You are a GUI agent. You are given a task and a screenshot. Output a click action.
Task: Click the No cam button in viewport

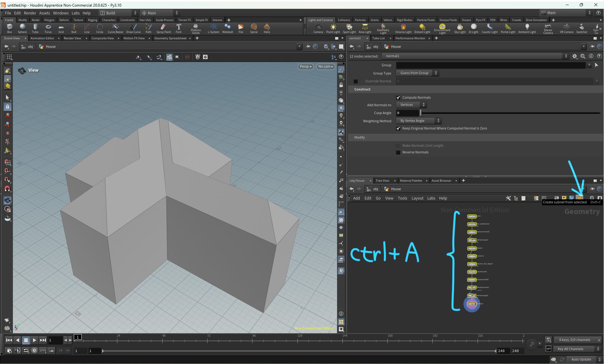pyautogui.click(x=325, y=67)
